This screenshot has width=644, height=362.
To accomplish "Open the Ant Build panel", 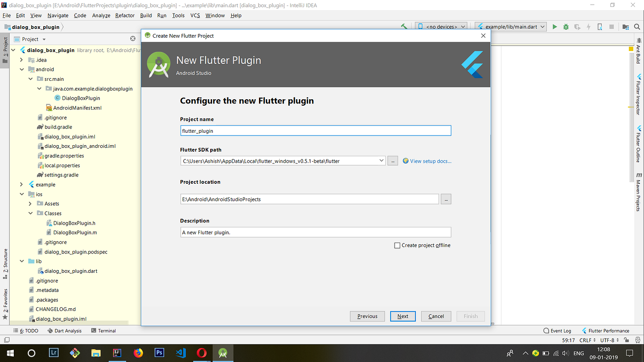I will [638, 51].
